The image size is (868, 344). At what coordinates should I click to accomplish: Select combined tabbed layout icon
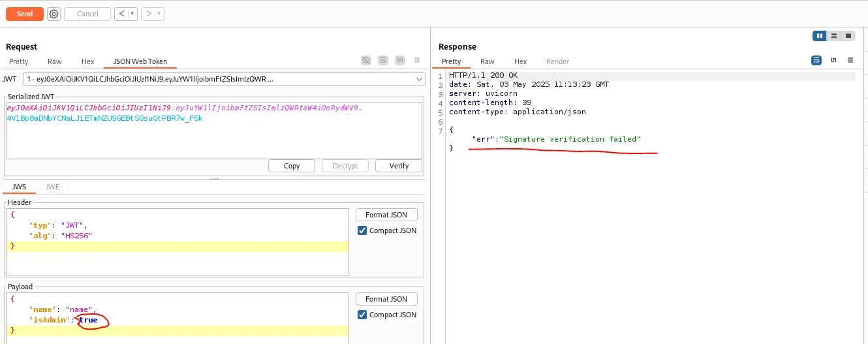[848, 36]
